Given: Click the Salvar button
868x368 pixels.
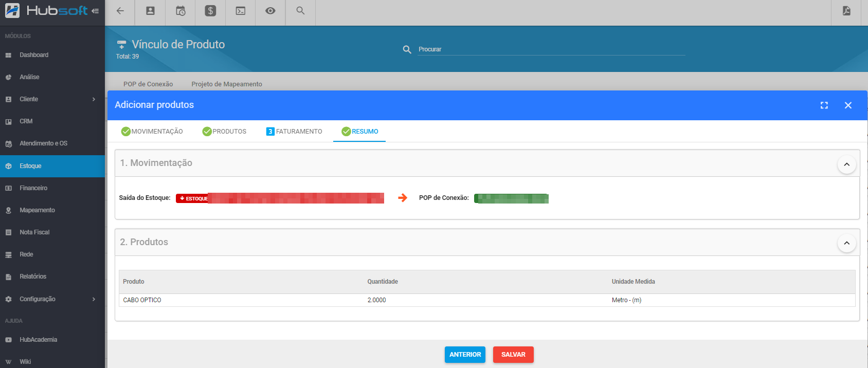Looking at the screenshot, I should coord(513,355).
